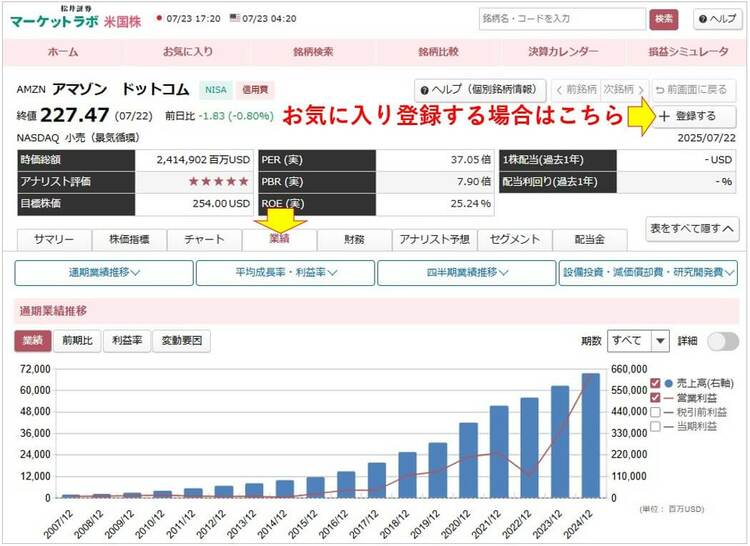Open お気に入り navigation menu
Viewport: 750px width, 546px height.
coord(188,52)
